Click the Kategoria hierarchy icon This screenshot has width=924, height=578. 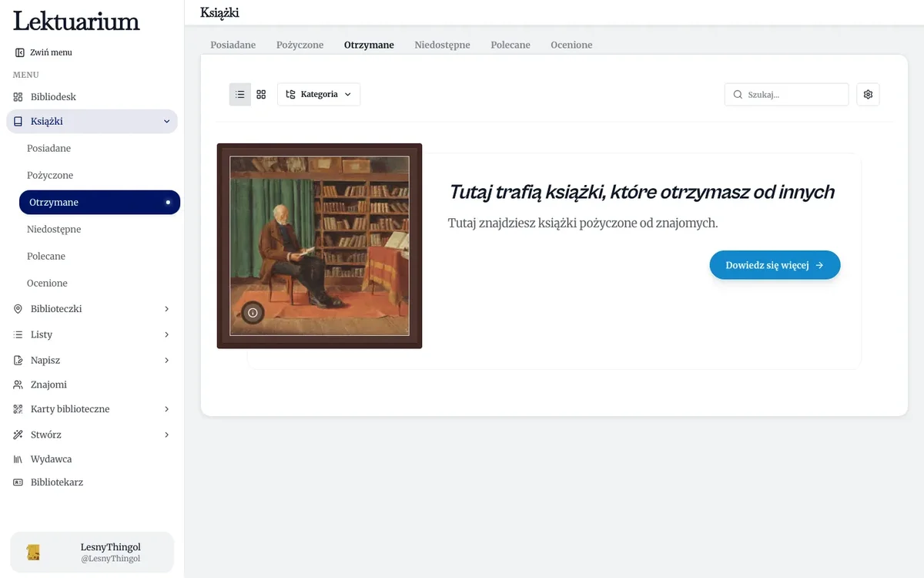pos(290,94)
